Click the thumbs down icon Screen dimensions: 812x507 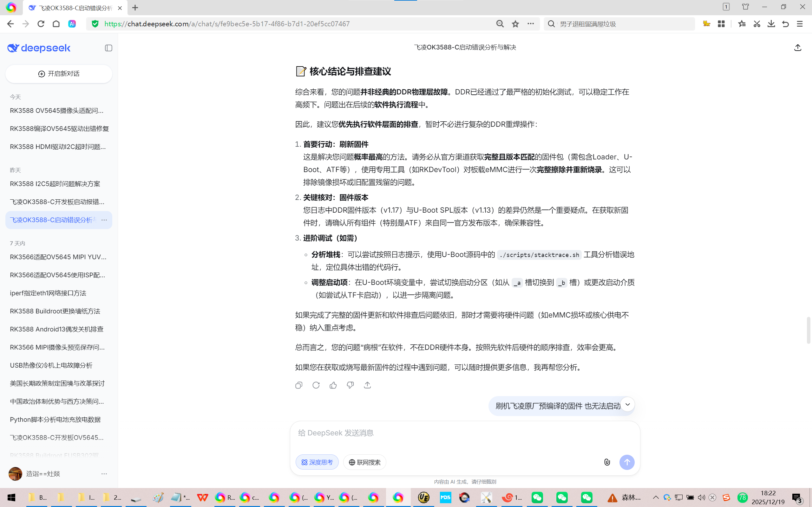point(350,385)
